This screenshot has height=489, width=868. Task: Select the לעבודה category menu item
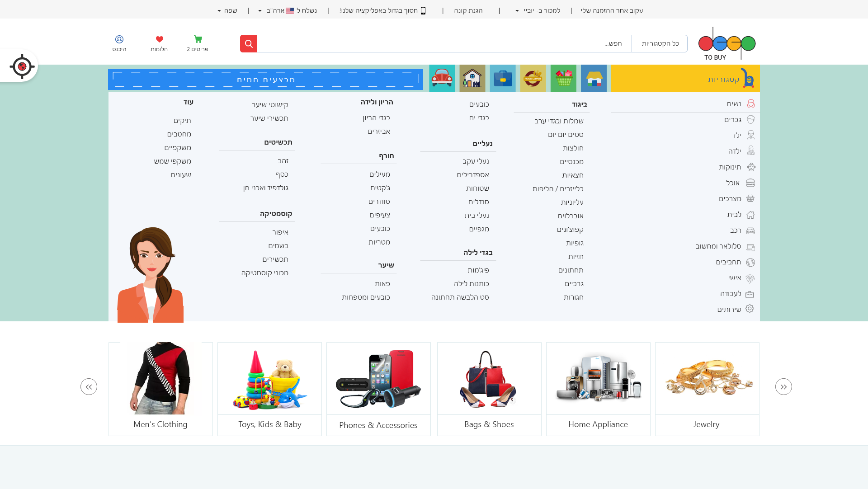(x=731, y=294)
